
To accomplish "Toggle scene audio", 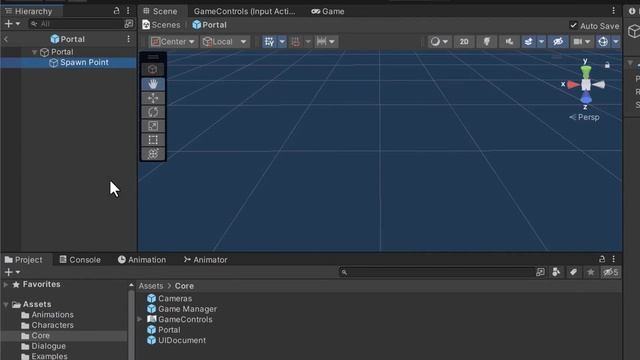I will [509, 42].
